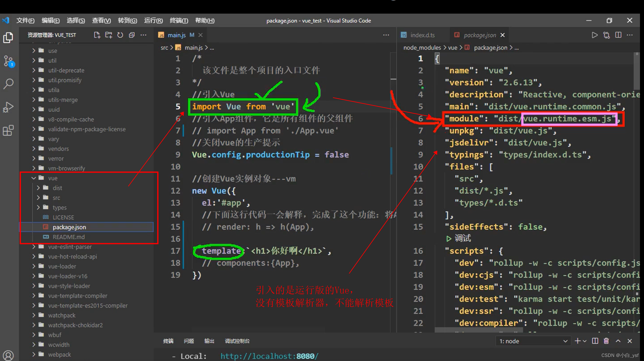
Task: Select the 调试控制台 panel tab
Action: pos(237,341)
